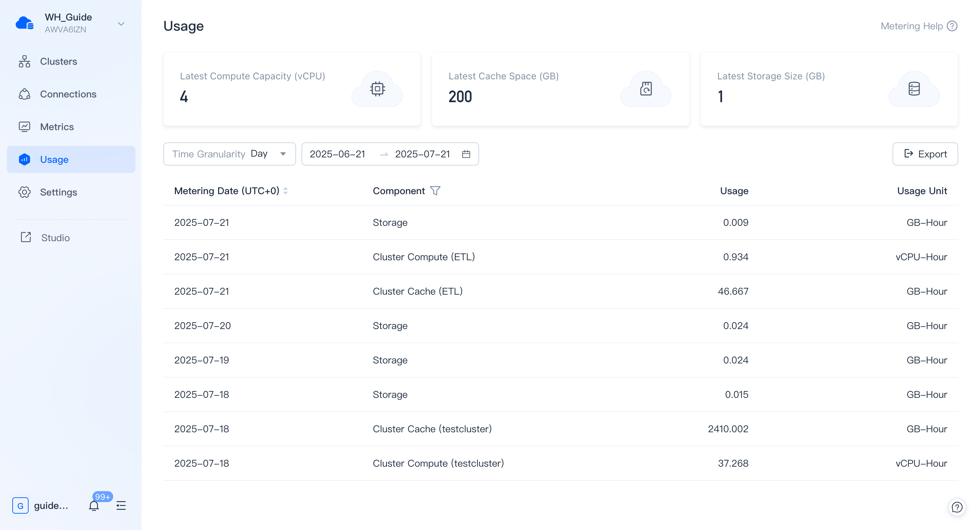Go to Clusters in the sidebar

[x=58, y=61]
